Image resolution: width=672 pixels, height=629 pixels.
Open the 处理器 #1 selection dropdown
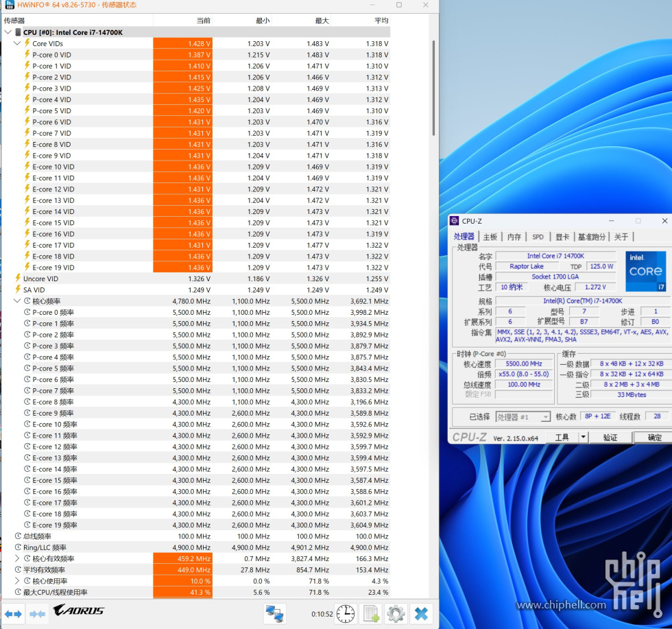(x=546, y=417)
